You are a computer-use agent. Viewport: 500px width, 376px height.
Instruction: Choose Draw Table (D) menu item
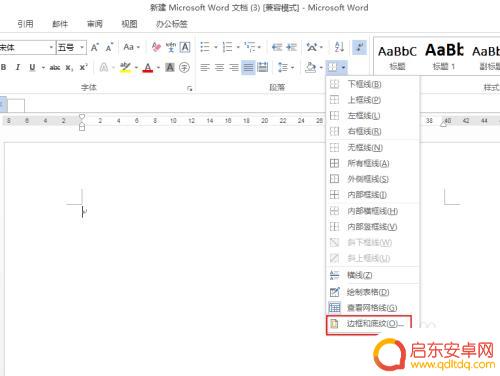click(x=372, y=292)
